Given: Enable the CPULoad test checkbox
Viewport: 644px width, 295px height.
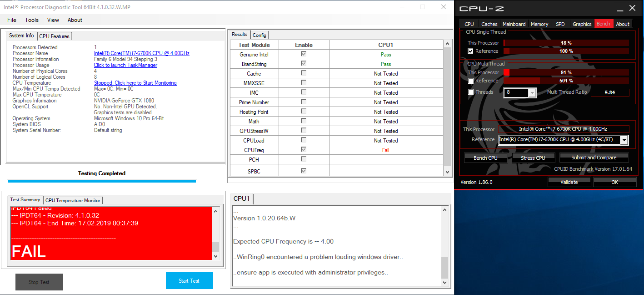Looking at the screenshot, I should tap(304, 140).
